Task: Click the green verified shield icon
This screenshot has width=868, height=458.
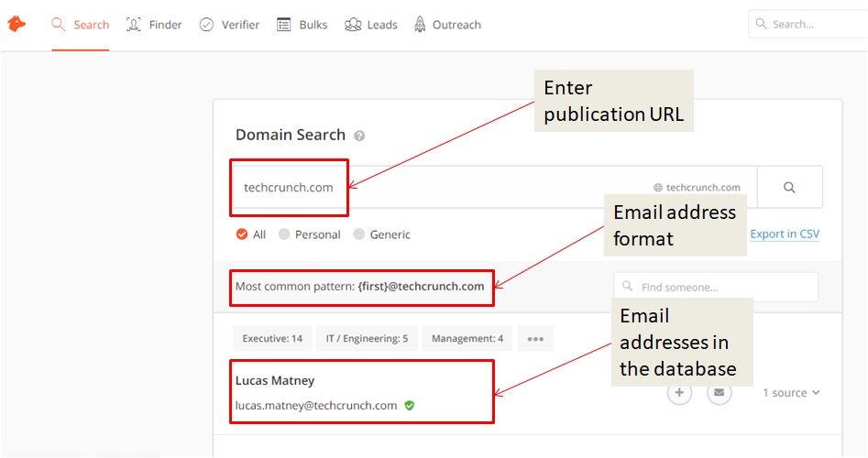Action: [x=410, y=405]
